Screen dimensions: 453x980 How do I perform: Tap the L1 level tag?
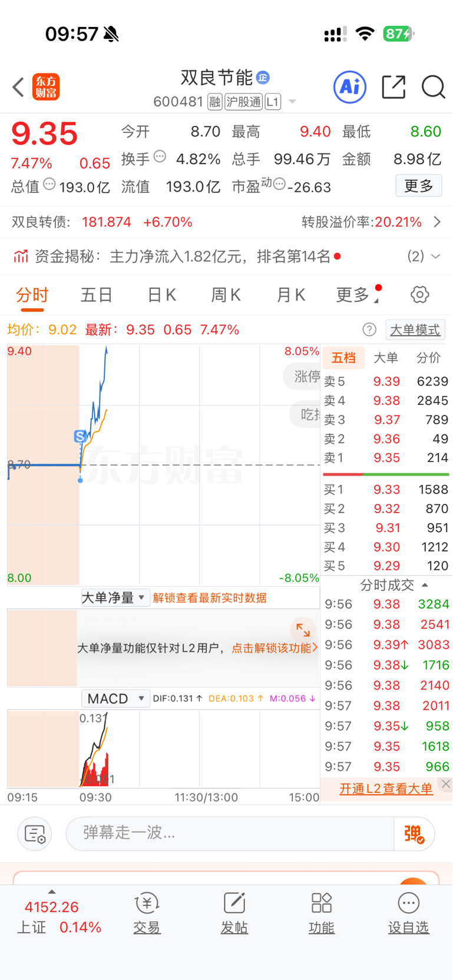coord(272,102)
